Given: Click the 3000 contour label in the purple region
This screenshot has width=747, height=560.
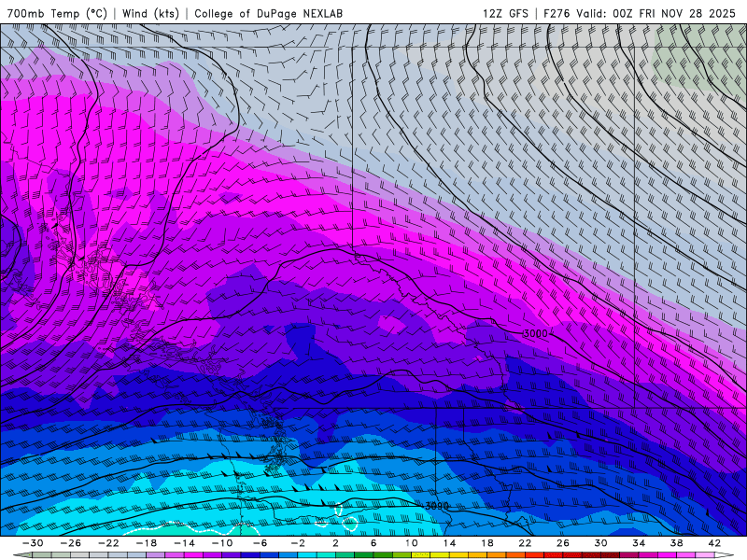Looking at the screenshot, I should [x=535, y=334].
